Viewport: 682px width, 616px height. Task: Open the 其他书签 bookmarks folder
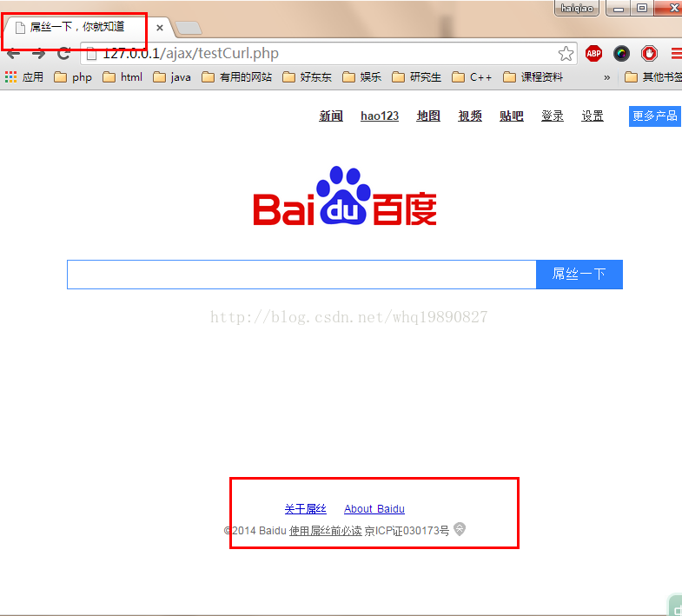(653, 77)
